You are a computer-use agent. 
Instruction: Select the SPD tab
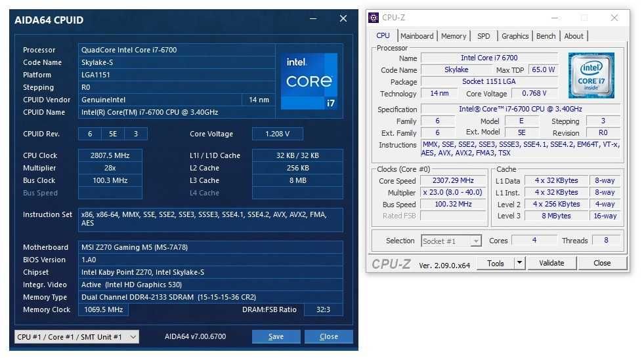[483, 36]
